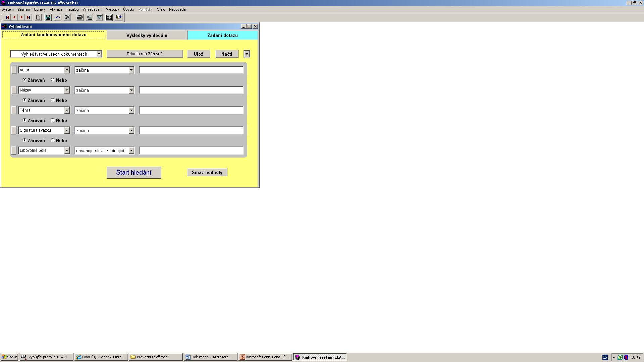Open 'Vyhledávat ve všech dokumentech' dropdown
This screenshot has height=362, width=644.
click(x=99, y=54)
